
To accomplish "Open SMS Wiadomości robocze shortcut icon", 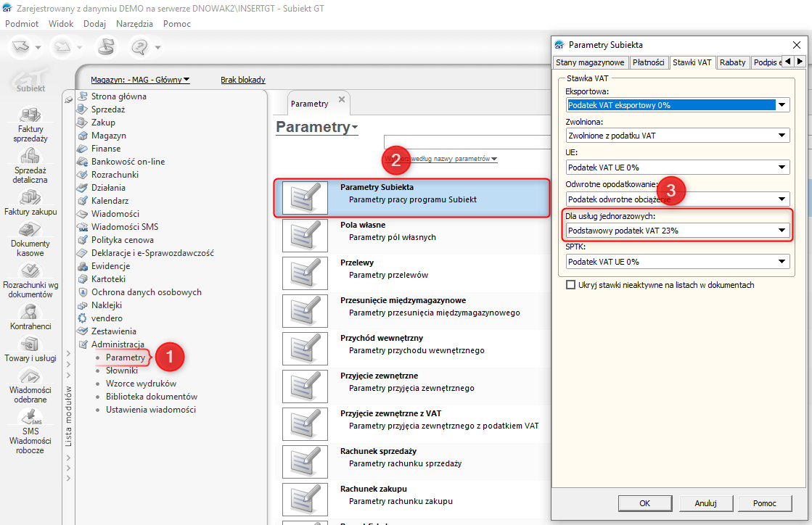I will pos(30,416).
